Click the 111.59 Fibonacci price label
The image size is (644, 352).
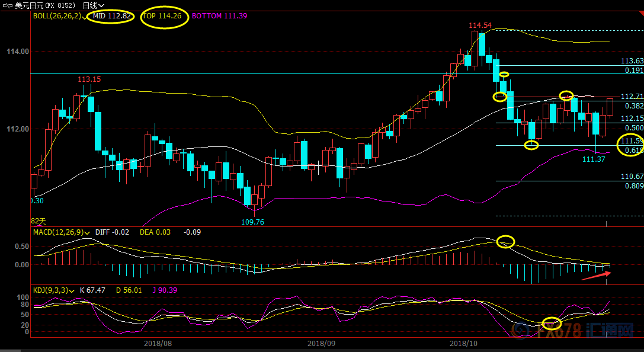(632, 141)
